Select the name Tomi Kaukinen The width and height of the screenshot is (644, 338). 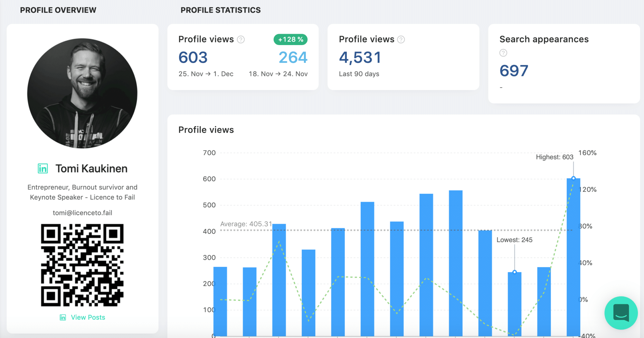click(x=91, y=168)
